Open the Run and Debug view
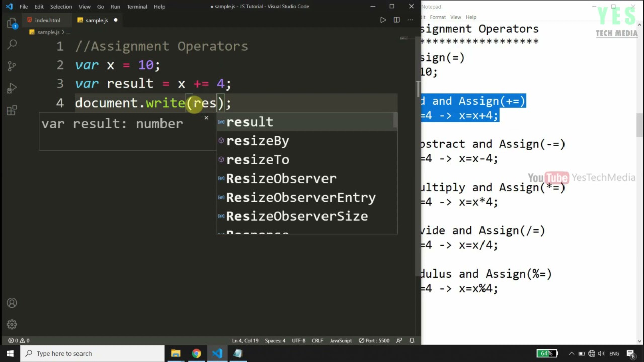644x362 pixels. tap(12, 88)
